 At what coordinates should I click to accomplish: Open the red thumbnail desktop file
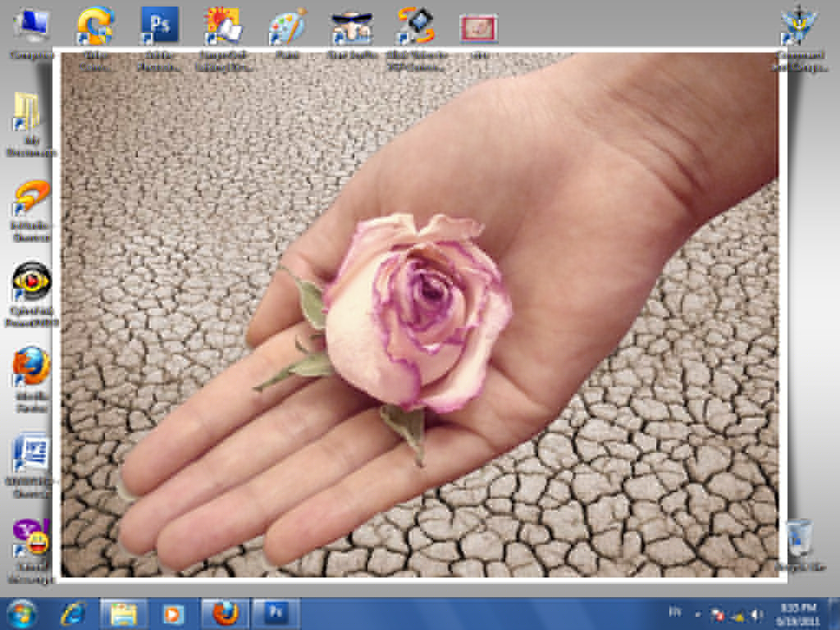point(479,30)
